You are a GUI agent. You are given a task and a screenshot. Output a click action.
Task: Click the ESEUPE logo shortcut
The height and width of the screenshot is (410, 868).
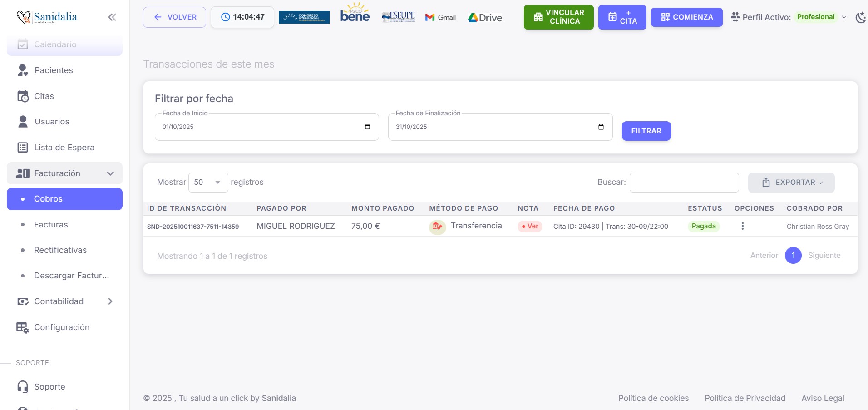(398, 17)
